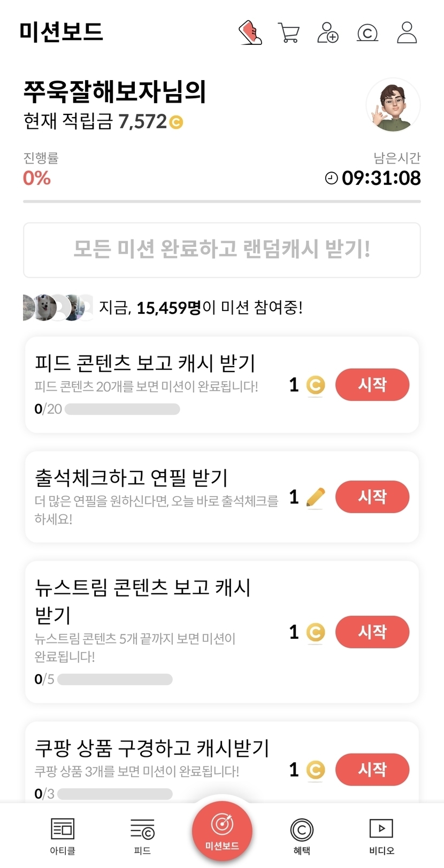Open the 비디오 tab
This screenshot has height=868, width=444.
pos(381,836)
